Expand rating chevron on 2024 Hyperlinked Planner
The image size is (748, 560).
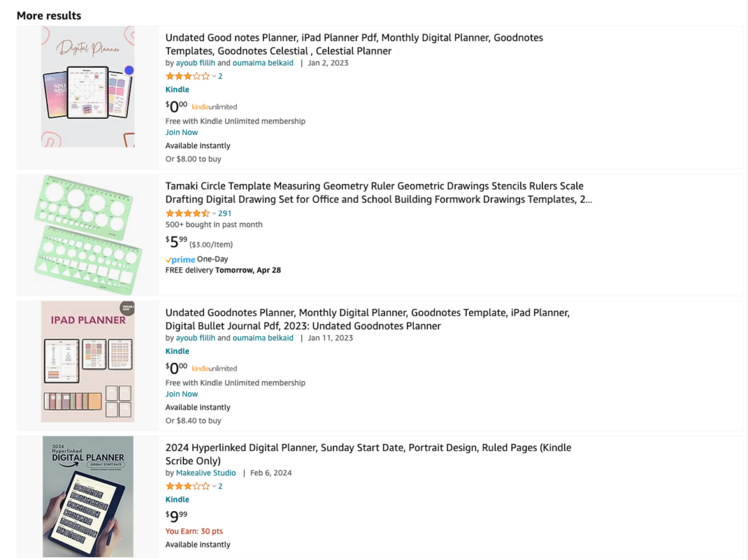214,486
